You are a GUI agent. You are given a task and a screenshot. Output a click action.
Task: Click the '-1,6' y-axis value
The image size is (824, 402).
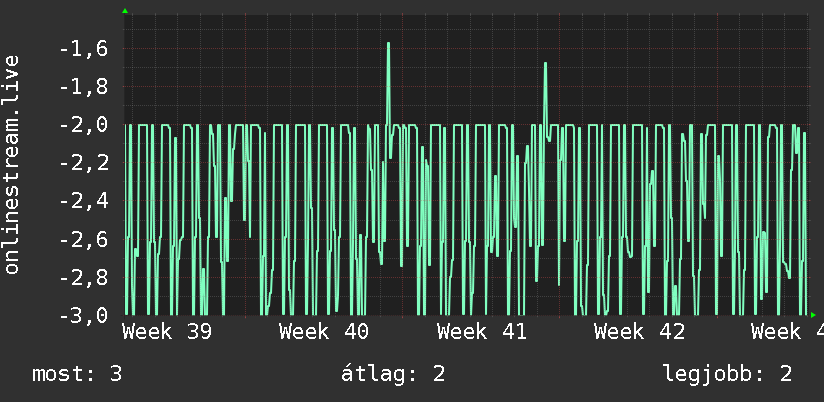(x=84, y=49)
